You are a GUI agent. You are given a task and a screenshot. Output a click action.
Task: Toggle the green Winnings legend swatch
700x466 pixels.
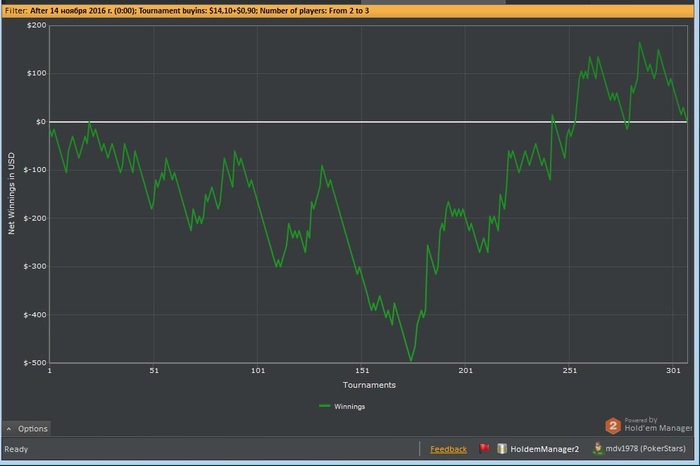325,406
